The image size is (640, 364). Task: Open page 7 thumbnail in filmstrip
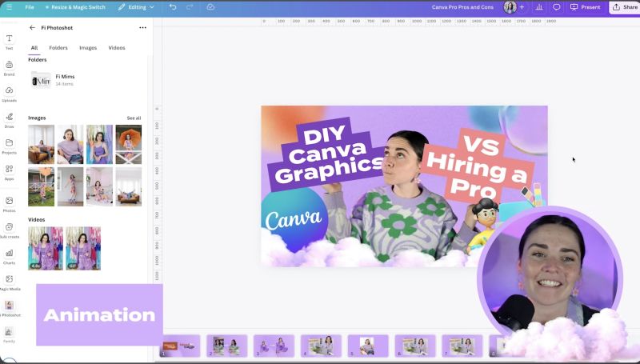point(462,346)
